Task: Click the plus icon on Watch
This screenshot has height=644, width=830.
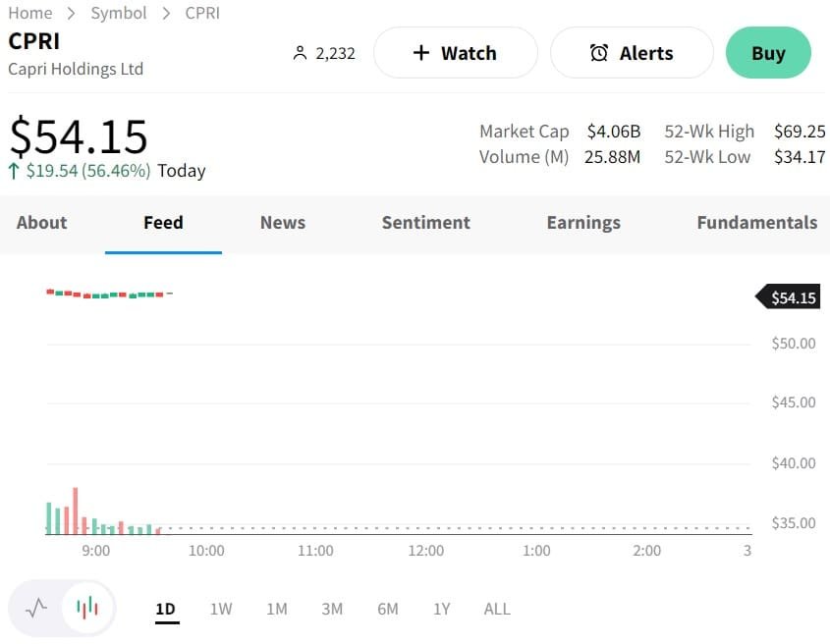Action: (421, 53)
